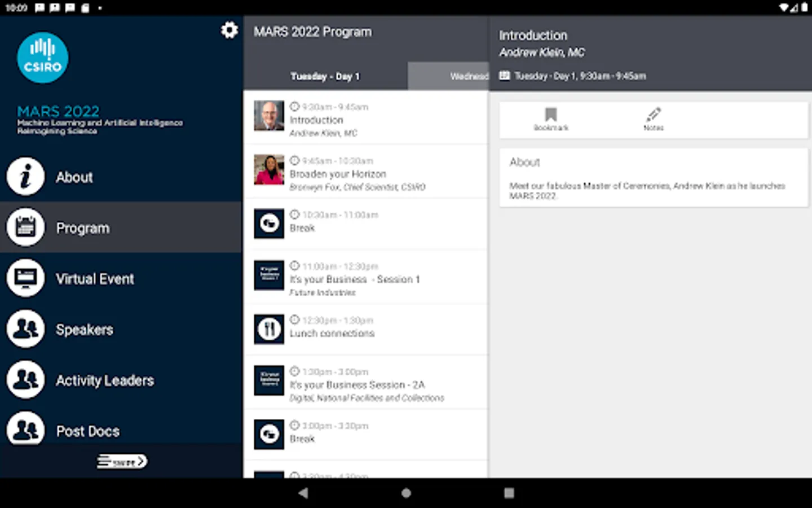Click Bronwyn Fox's photo thumbnail

tap(269, 169)
